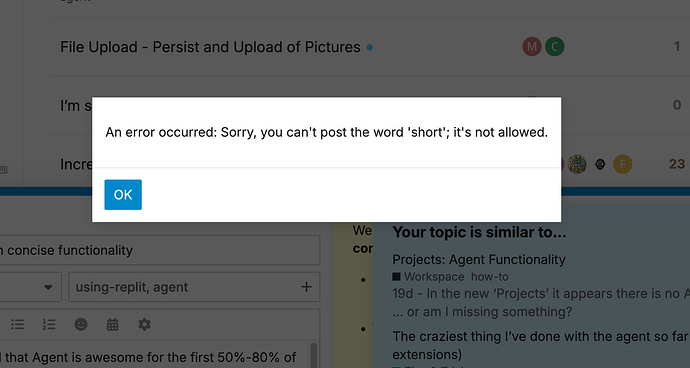Click the red M user avatar

point(532,47)
